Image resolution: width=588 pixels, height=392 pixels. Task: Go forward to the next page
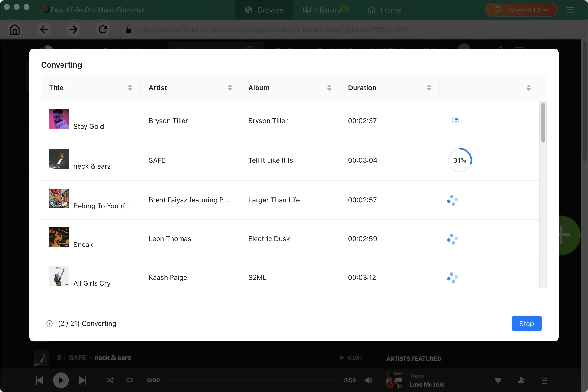point(73,29)
